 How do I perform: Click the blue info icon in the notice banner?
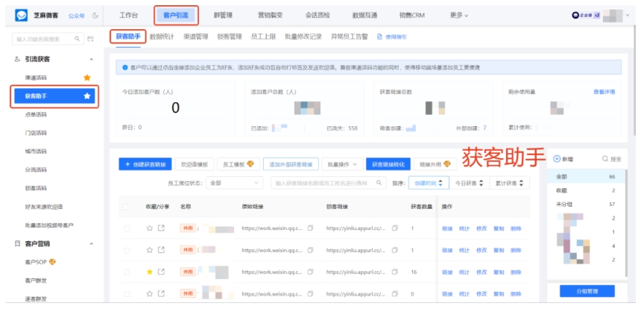point(125,67)
